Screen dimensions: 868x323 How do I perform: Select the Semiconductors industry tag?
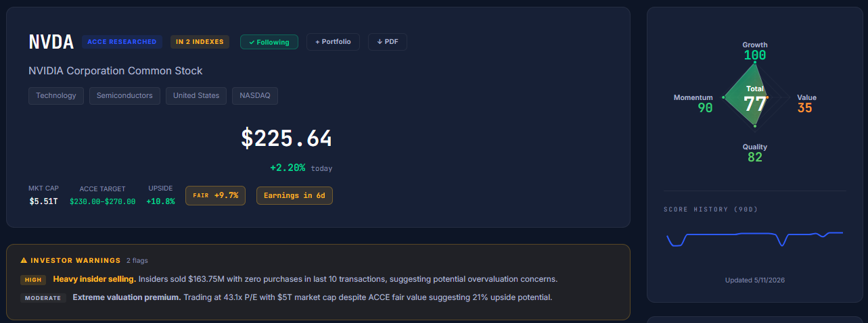pos(124,96)
